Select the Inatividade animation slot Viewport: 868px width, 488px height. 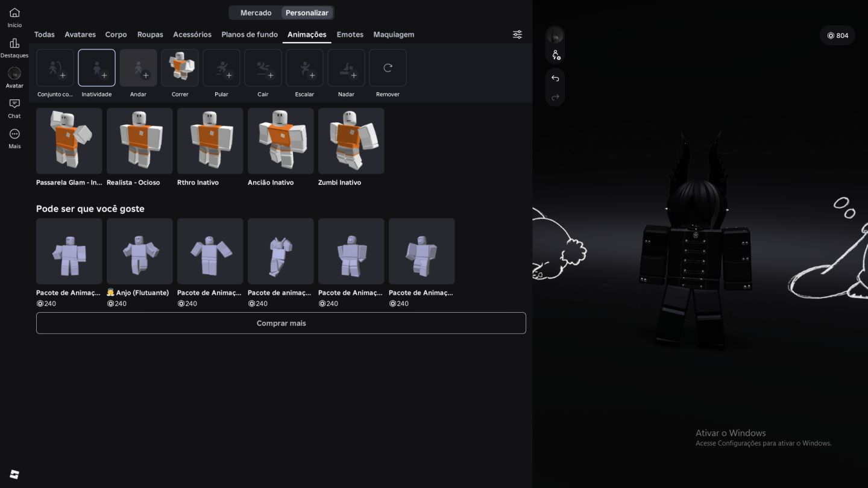click(96, 67)
